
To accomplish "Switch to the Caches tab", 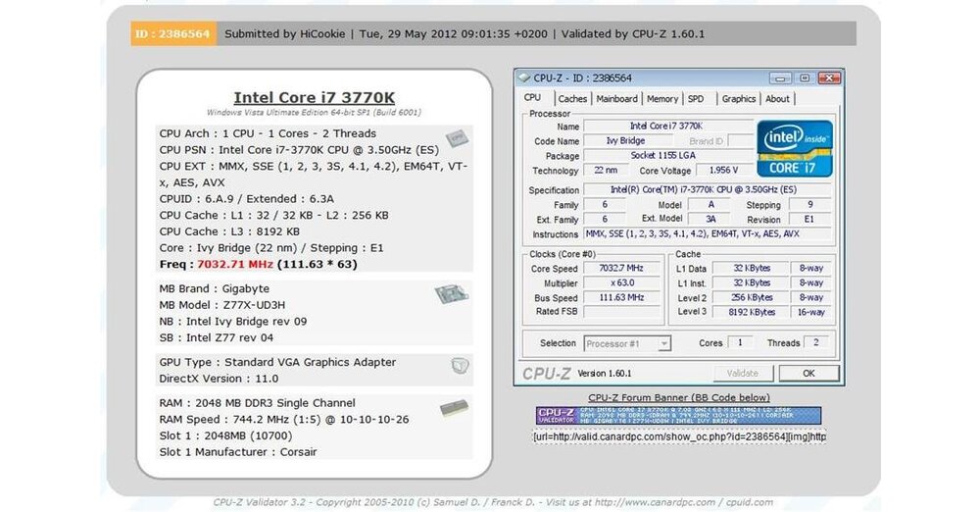I will click(572, 99).
